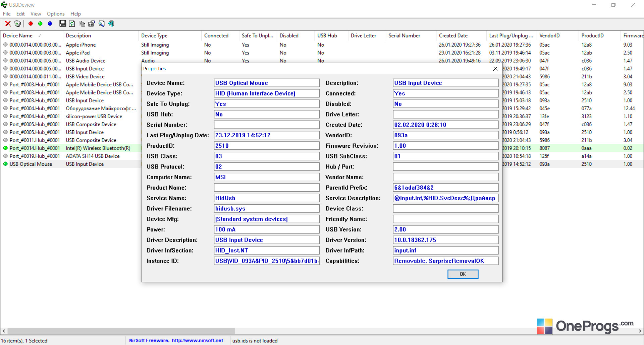
Task: Sort by the Device Name column header
Action: [x=32, y=36]
